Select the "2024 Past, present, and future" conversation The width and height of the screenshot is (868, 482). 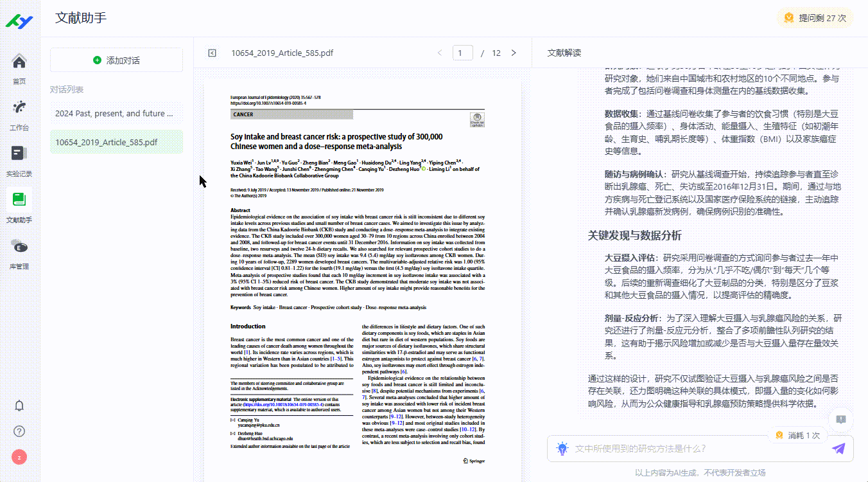pyautogui.click(x=116, y=114)
